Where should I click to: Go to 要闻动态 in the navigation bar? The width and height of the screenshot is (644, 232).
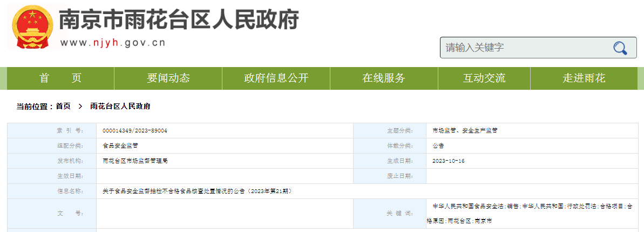(x=168, y=78)
